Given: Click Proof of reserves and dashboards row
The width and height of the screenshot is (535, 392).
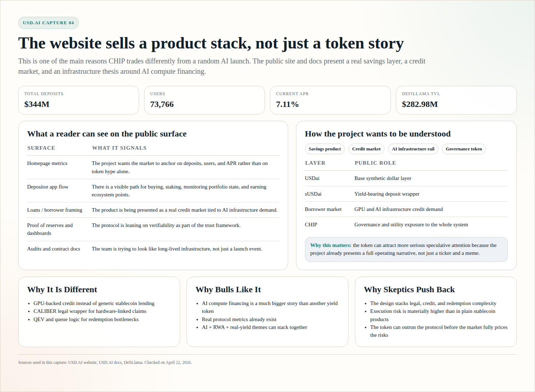Looking at the screenshot, I should (x=153, y=229).
